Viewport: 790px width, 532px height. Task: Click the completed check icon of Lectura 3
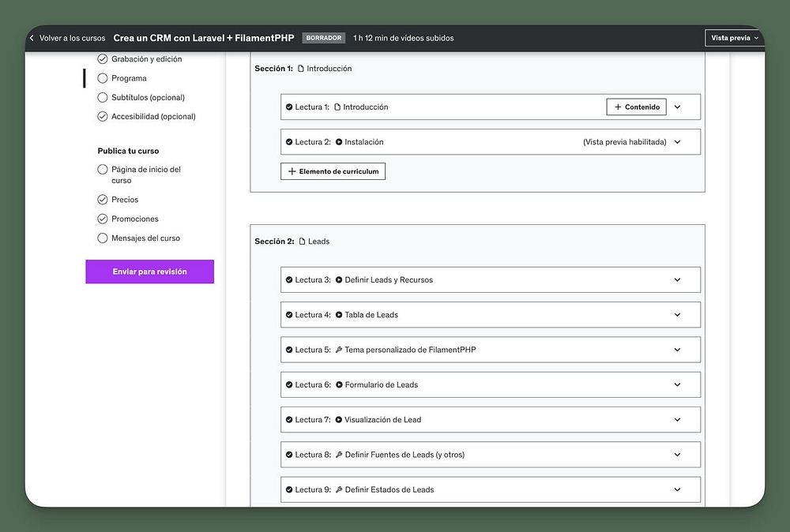click(x=289, y=280)
